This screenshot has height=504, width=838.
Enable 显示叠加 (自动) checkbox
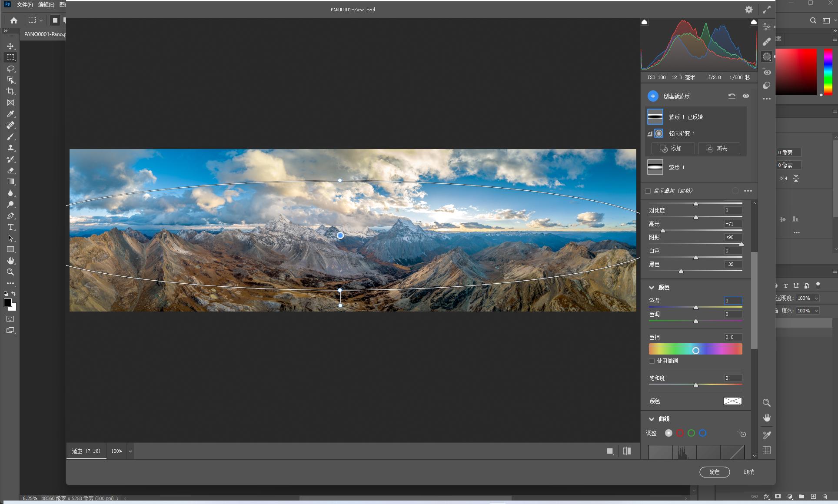[x=648, y=191]
